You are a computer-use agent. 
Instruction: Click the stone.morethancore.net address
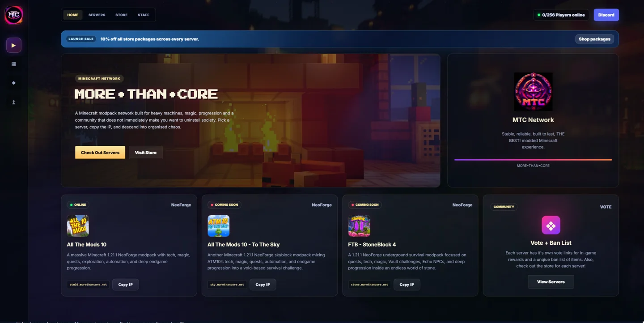pyautogui.click(x=369, y=285)
